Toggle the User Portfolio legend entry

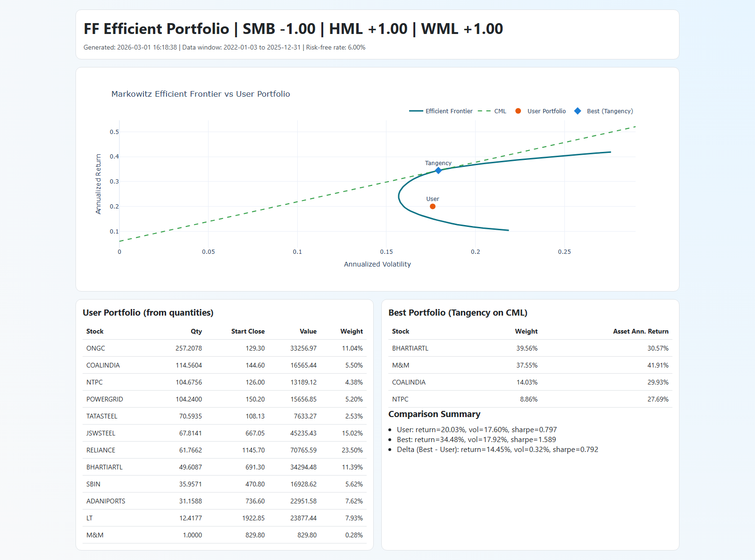point(540,111)
